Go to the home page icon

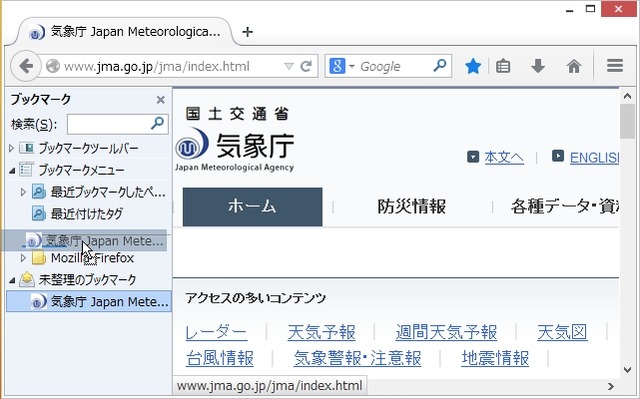click(x=573, y=66)
